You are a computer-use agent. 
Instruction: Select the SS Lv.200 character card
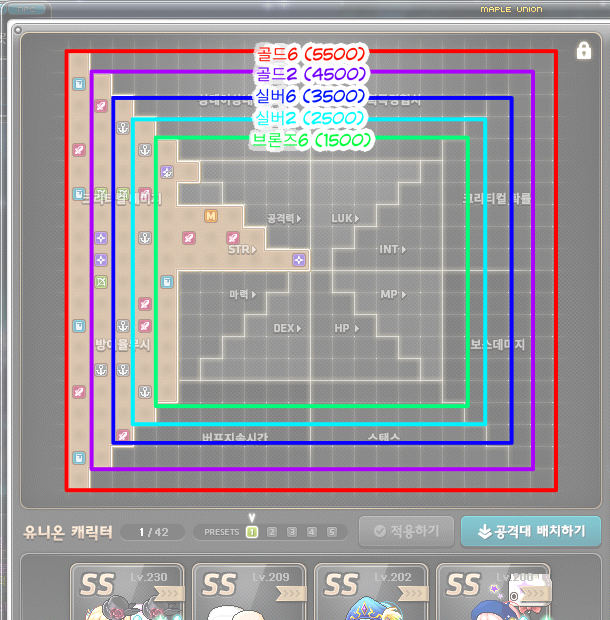493,592
